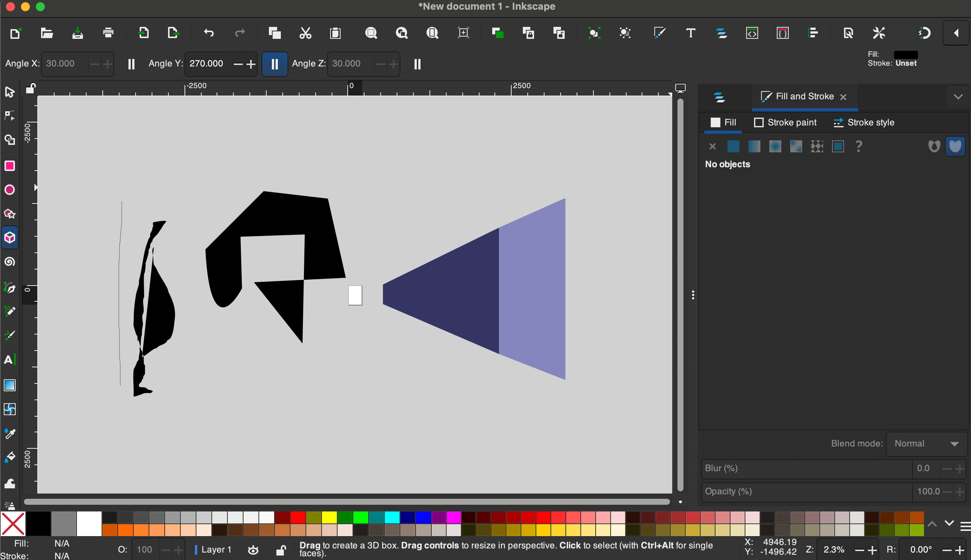Select the Gradient tool
Screen dimensions: 971x560
point(10,385)
